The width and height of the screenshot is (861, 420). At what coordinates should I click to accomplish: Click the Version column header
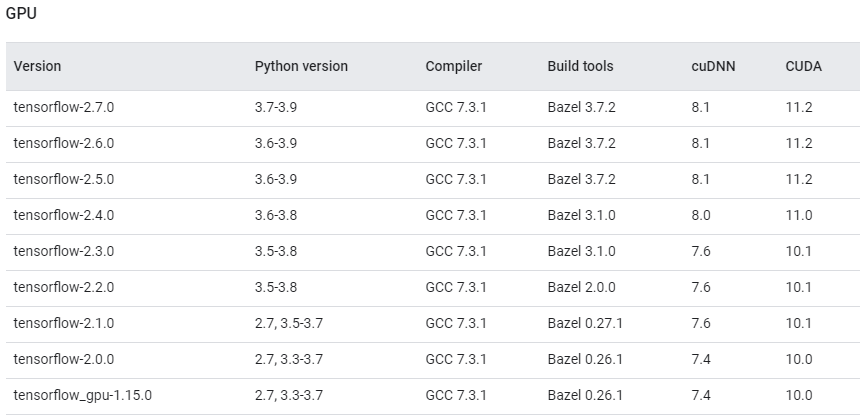pos(37,66)
